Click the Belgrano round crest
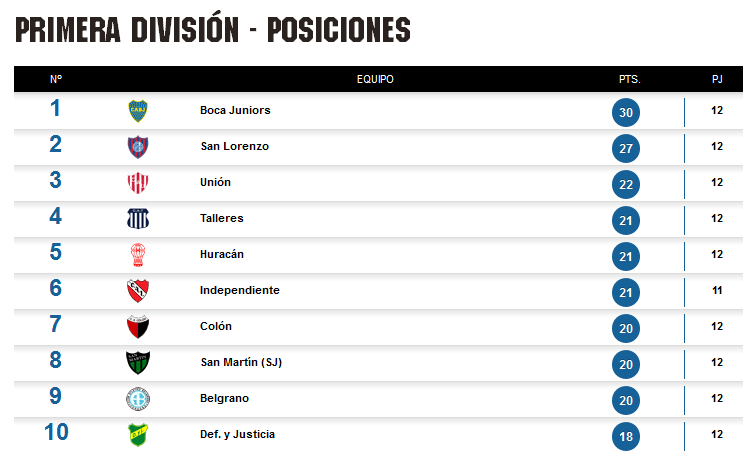This screenshot has height=453, width=743. point(138,399)
